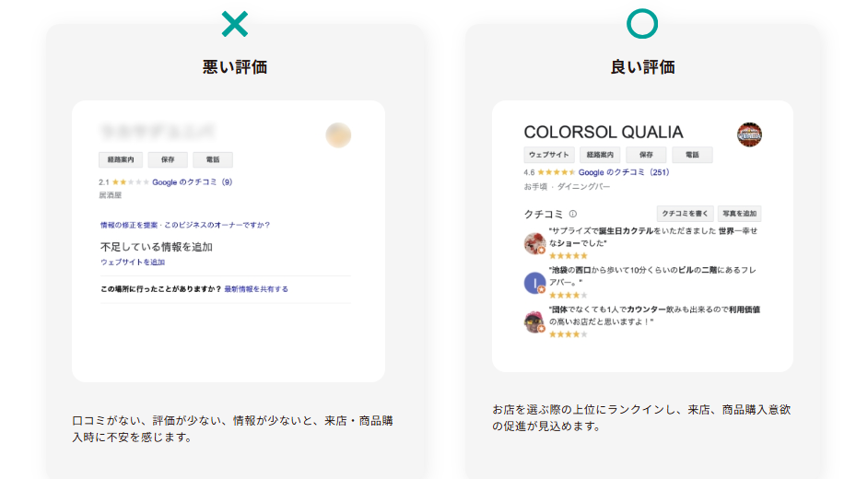Viewport: 868px width, 479px height.
Task: Click the 保存 button in the bad review card
Action: (x=168, y=159)
